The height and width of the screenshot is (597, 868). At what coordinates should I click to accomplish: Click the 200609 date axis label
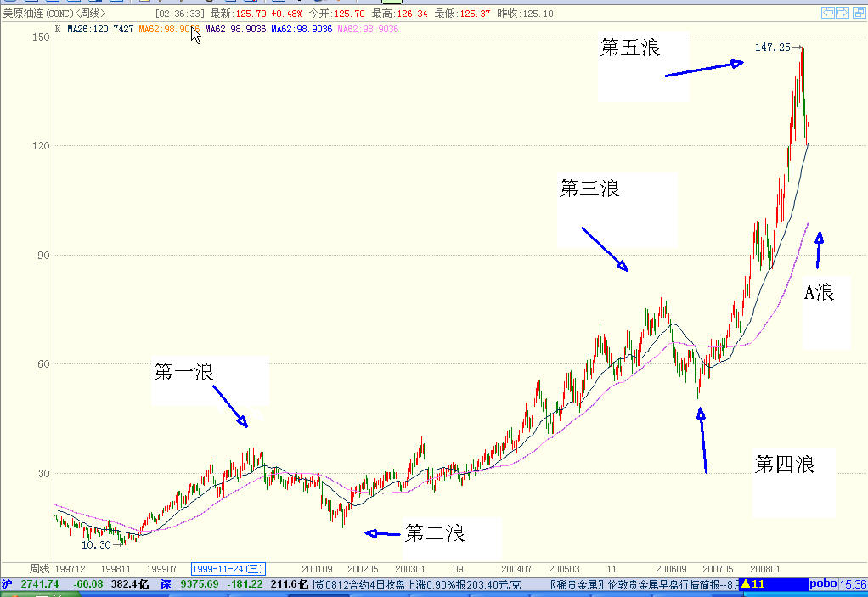671,569
